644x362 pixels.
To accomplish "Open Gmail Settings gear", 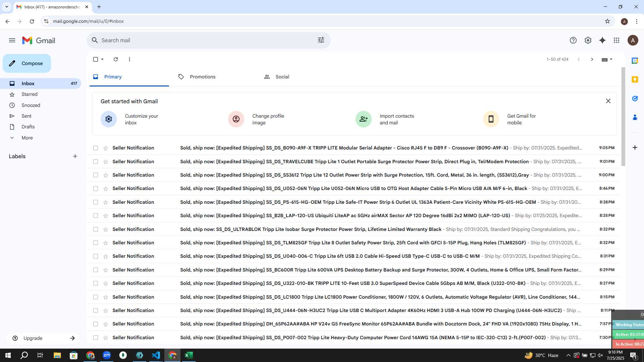I will [588, 40].
